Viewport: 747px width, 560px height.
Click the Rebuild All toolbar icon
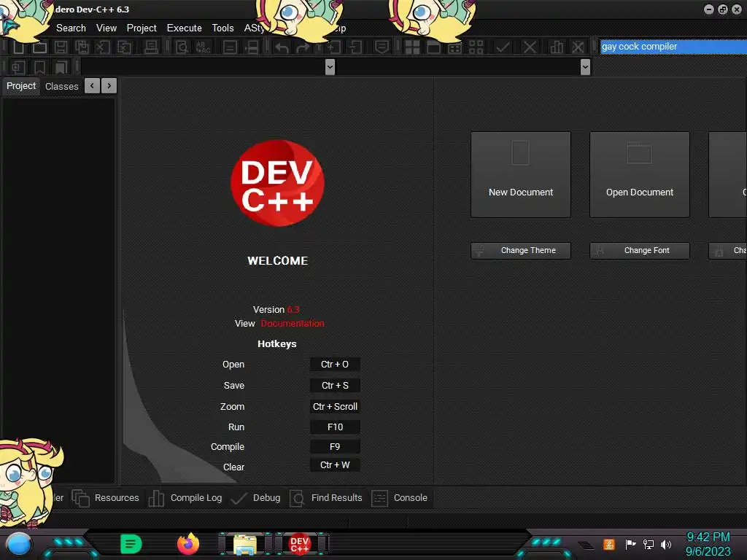(x=476, y=47)
